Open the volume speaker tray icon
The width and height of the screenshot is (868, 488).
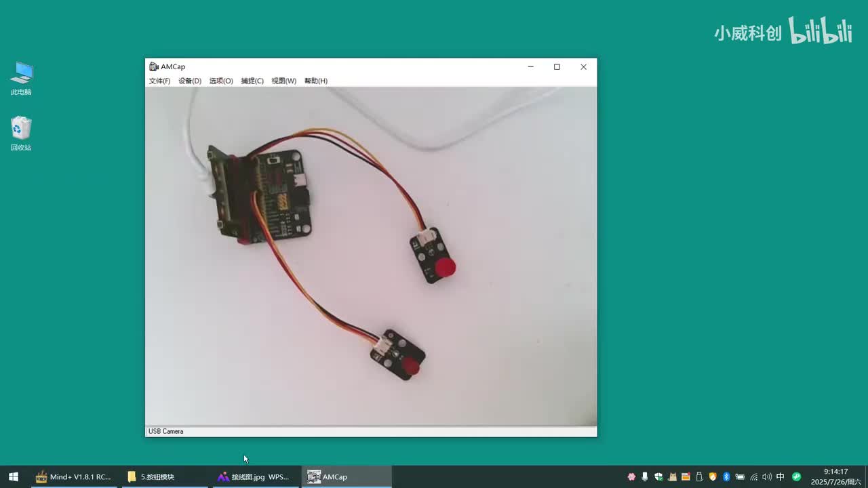point(767,477)
